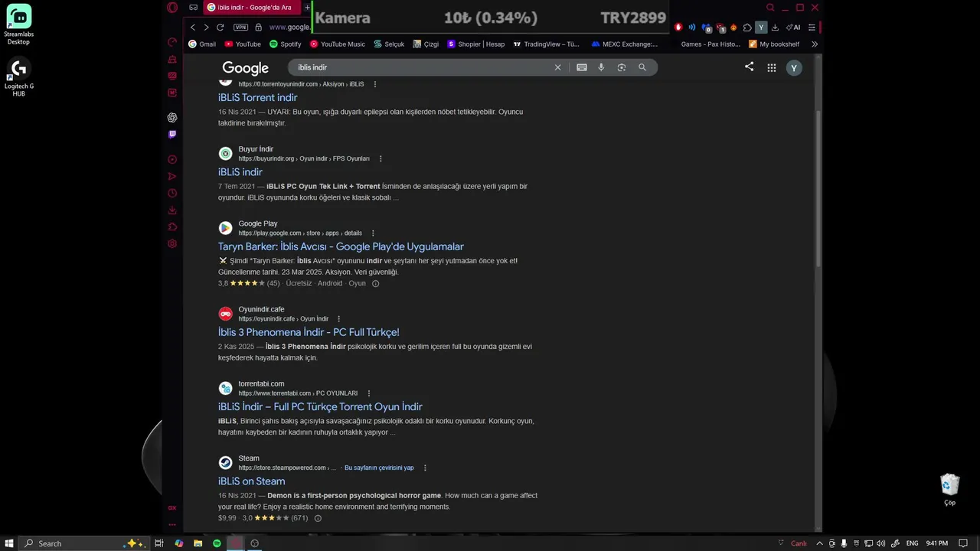
Task: Open more options for Buyur İndir result
Action: tap(381, 158)
